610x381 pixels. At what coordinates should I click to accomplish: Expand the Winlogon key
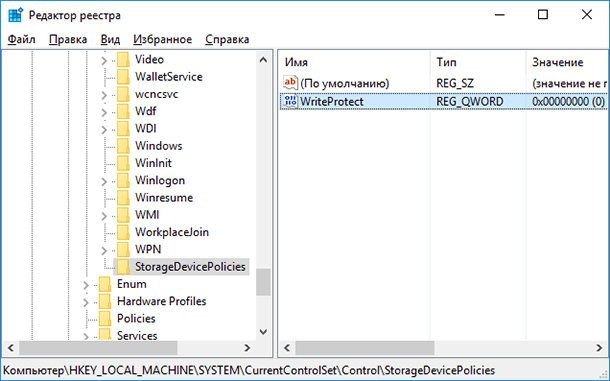104,181
